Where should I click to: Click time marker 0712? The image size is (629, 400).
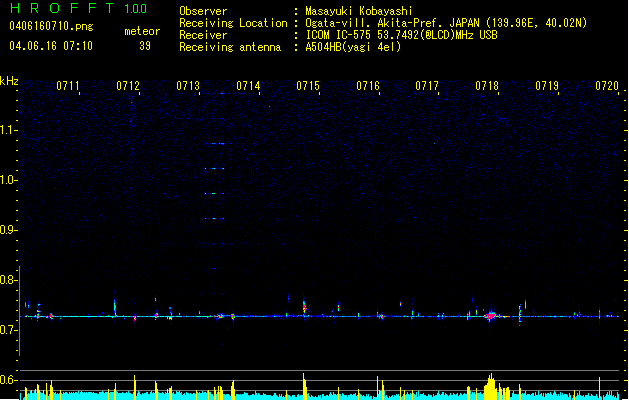[128, 86]
